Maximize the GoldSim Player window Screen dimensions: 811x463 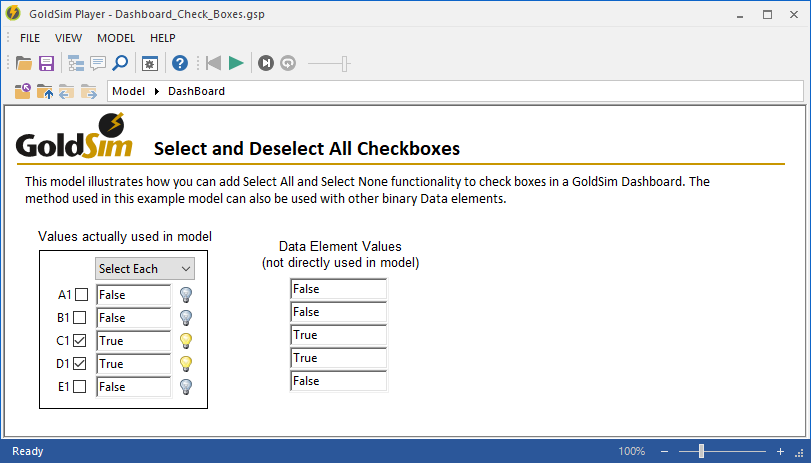tap(768, 14)
